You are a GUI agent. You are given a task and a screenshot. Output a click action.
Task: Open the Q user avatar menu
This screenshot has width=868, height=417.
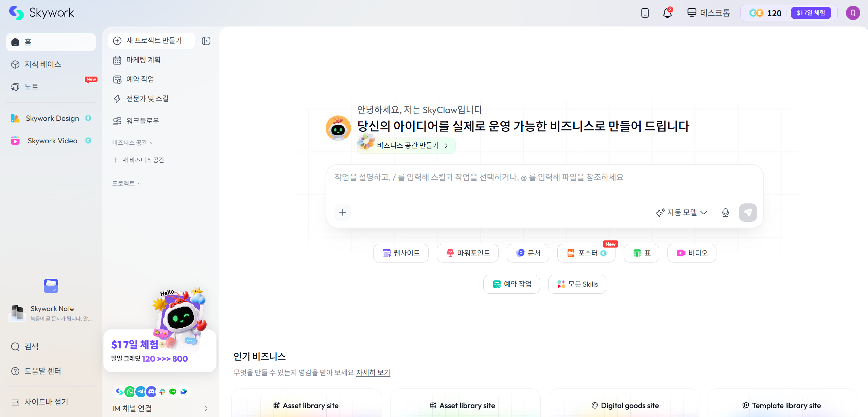pos(853,13)
